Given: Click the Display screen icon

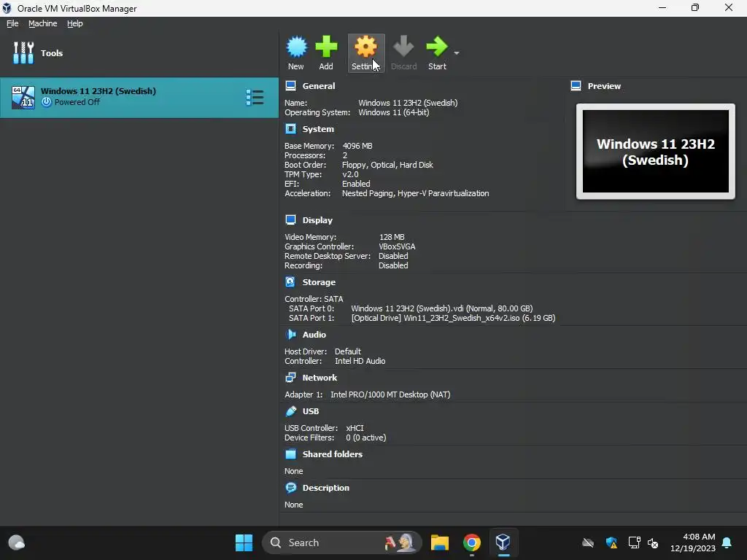Looking at the screenshot, I should (x=290, y=219).
